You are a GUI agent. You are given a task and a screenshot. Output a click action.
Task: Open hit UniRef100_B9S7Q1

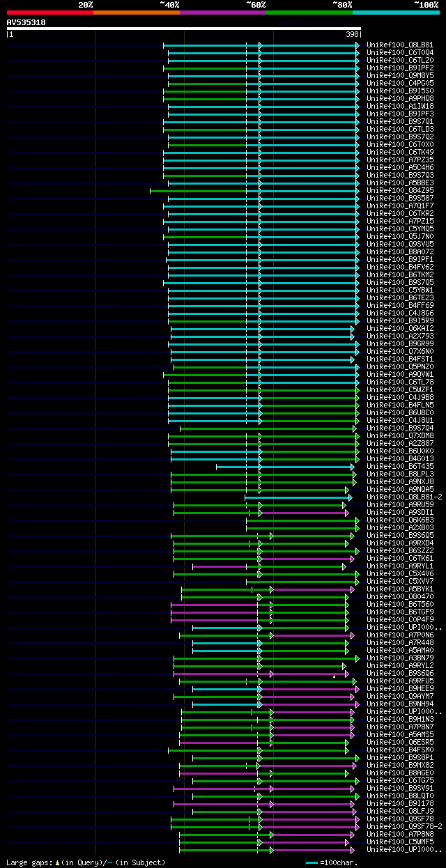click(x=400, y=121)
